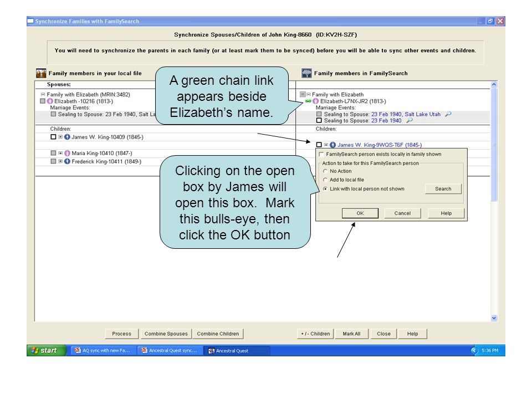
Task: Click the Combine Children button
Action: 218,334
